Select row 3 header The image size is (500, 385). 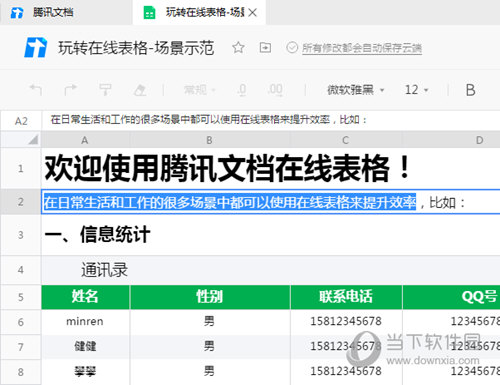pyautogui.click(x=21, y=235)
